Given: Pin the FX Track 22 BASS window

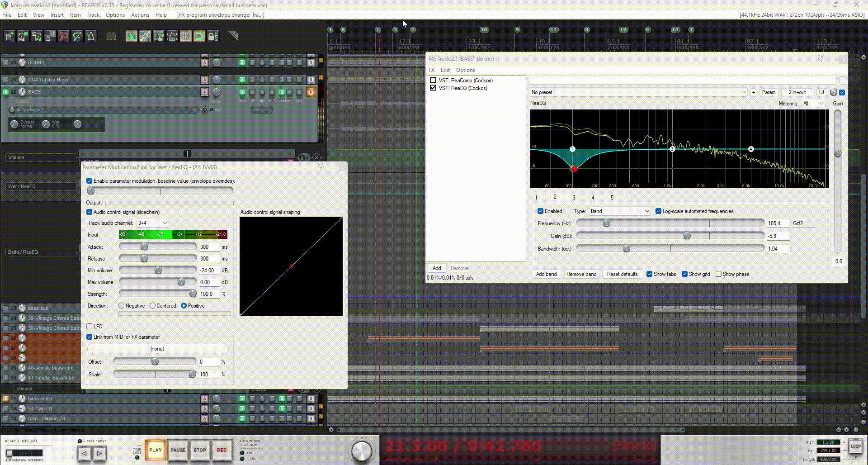Looking at the screenshot, I should pyautogui.click(x=821, y=58).
